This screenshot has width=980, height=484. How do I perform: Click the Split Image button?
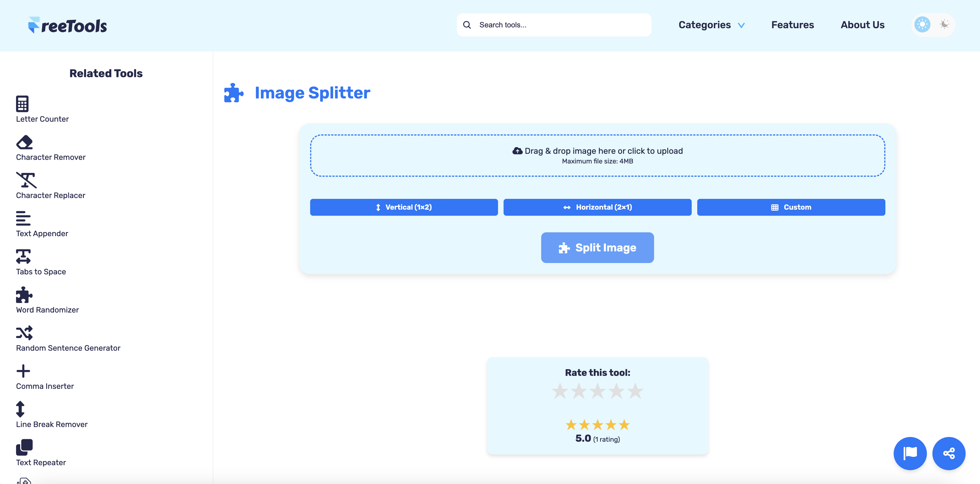597,248
